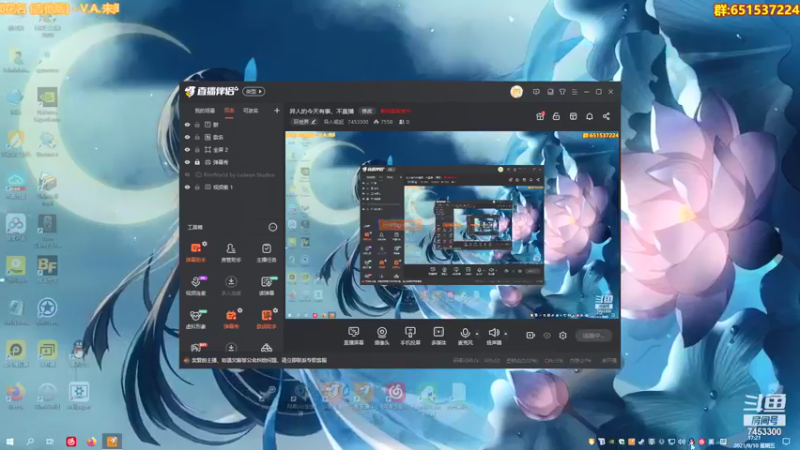Open the gear on the 弹幕姬 toolbox tool
The height and width of the screenshot is (450, 800).
pyautogui.click(x=240, y=310)
